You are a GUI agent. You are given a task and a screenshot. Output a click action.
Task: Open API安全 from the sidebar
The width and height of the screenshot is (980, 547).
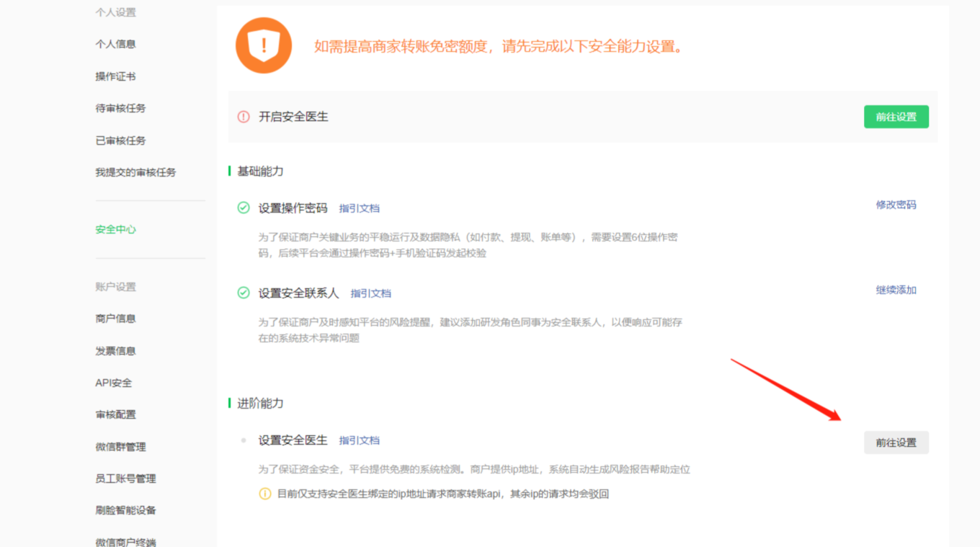coord(114,383)
